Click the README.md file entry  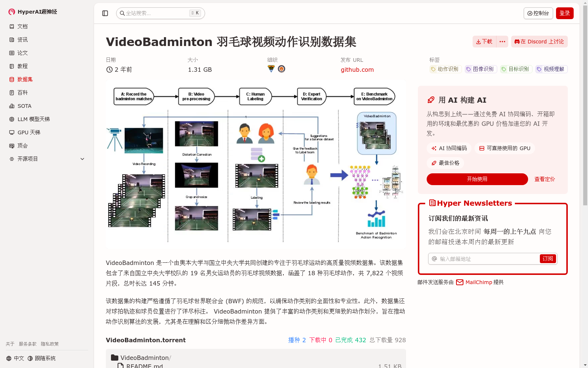[140, 366]
